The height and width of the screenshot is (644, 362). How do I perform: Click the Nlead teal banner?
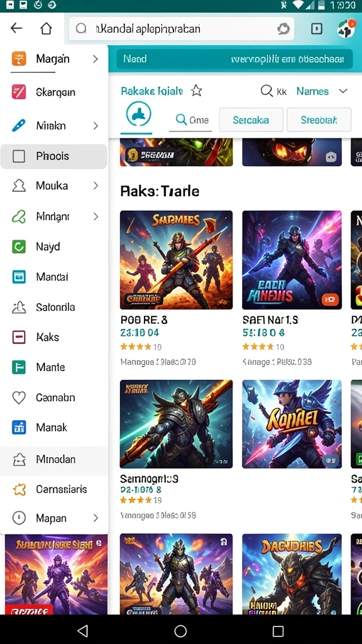pyautogui.click(x=235, y=59)
